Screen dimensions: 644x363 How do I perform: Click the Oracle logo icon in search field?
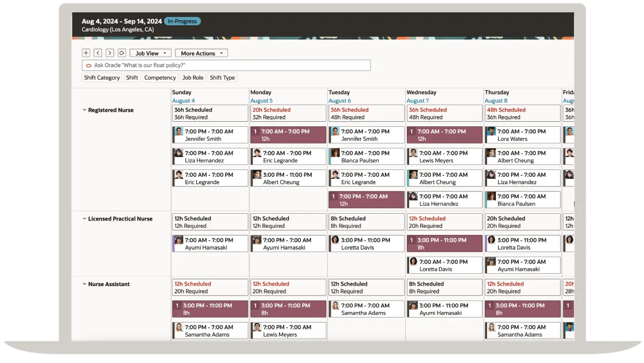(89, 66)
